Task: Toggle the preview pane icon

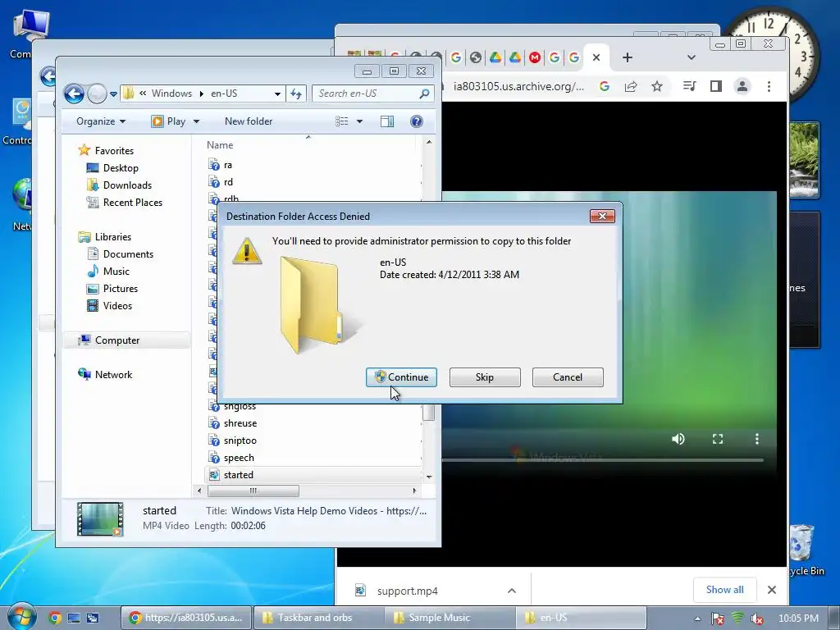Action: pos(387,121)
